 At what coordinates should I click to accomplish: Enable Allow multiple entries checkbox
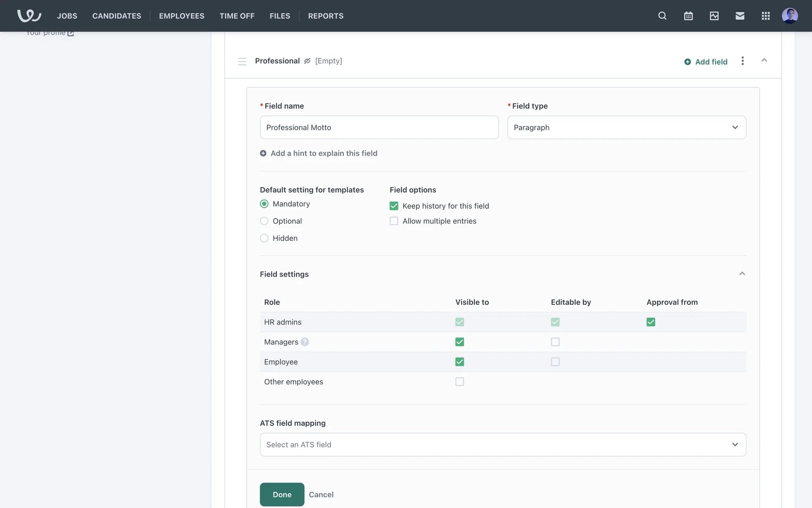[x=394, y=221]
